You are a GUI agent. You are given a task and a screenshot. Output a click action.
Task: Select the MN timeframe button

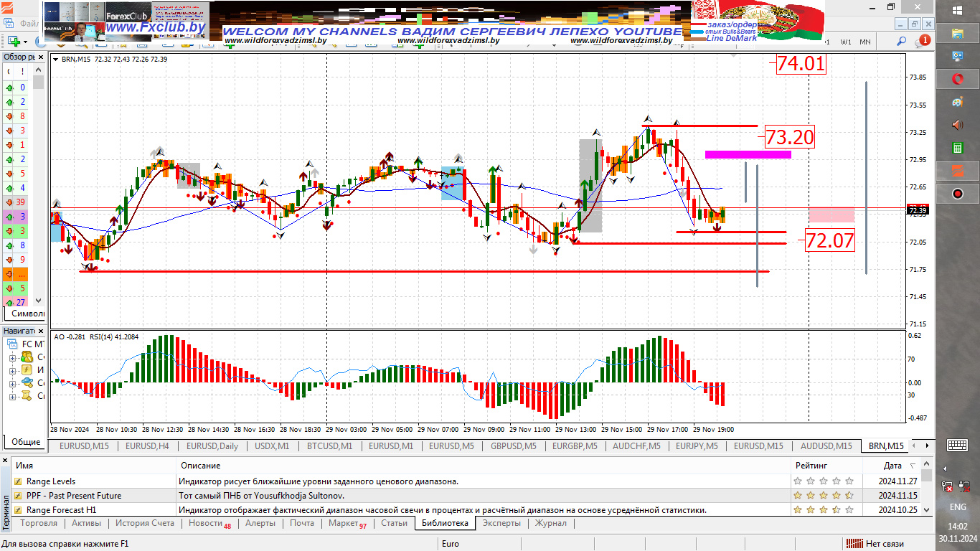pyautogui.click(x=865, y=42)
